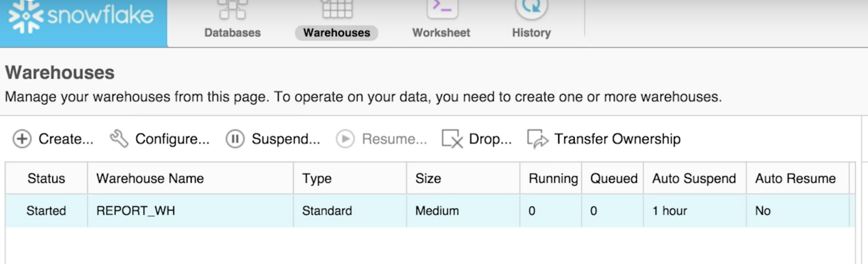Screen dimensions: 868x264
Task: Sort by the Status column header
Action: (x=46, y=178)
